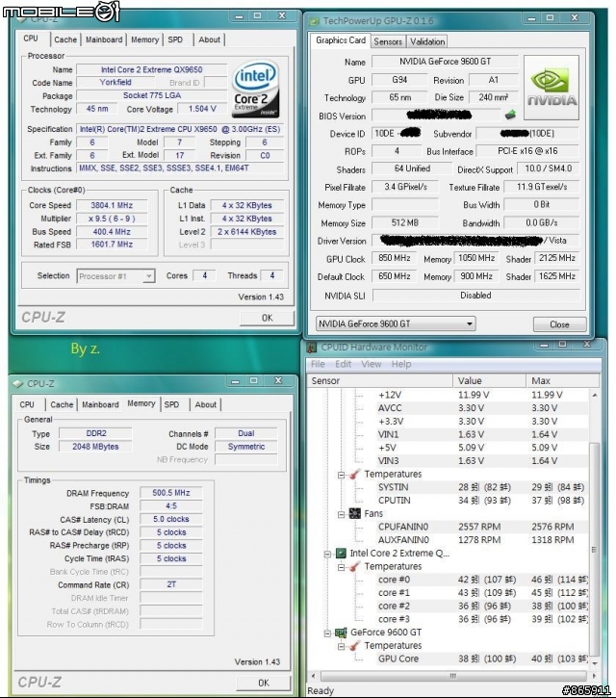The height and width of the screenshot is (698, 616).
Task: Click the Name field Intel Core 2 Extreme QX9650
Action: (x=151, y=70)
